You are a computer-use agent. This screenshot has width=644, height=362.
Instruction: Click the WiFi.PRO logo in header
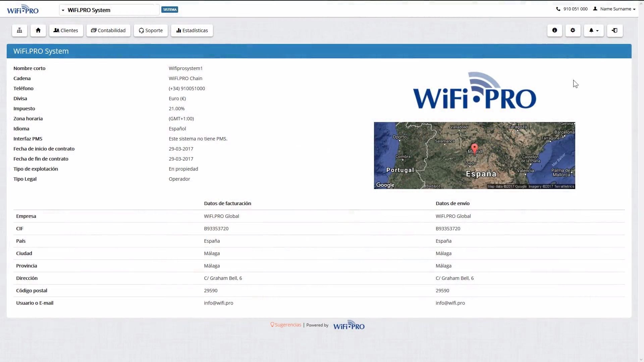pos(23,9)
